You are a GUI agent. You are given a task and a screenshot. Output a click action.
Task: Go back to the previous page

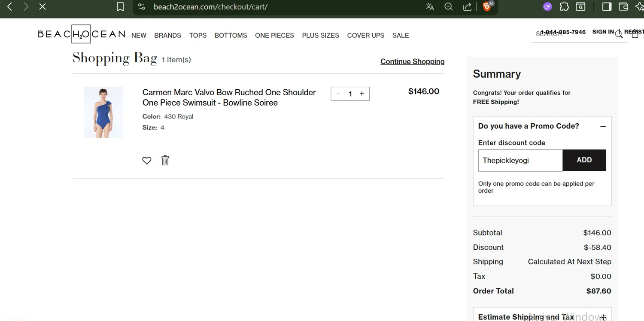point(9,6)
